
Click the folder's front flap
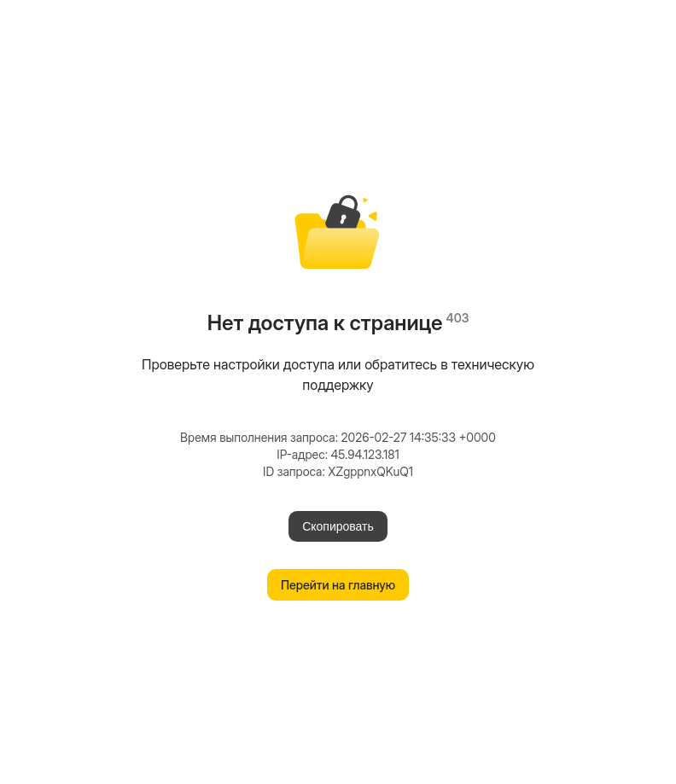(x=340, y=248)
